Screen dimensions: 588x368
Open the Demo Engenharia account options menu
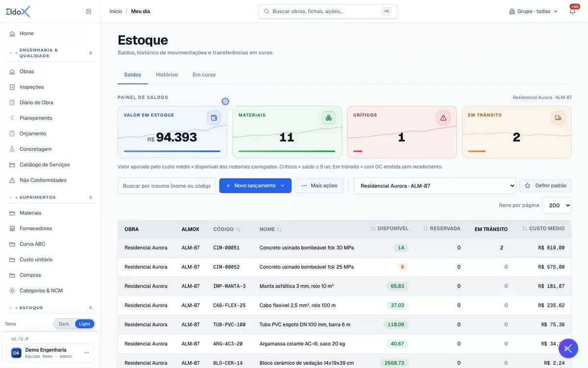pos(87,353)
